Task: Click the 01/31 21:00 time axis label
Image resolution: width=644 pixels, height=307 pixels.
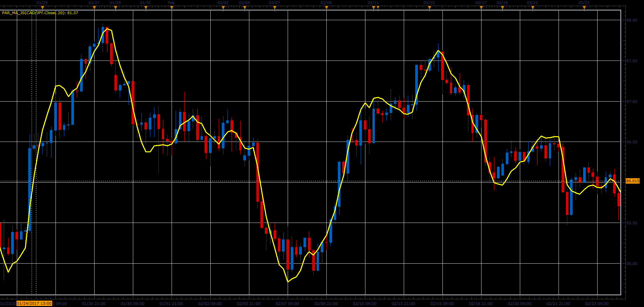Action: point(171,304)
